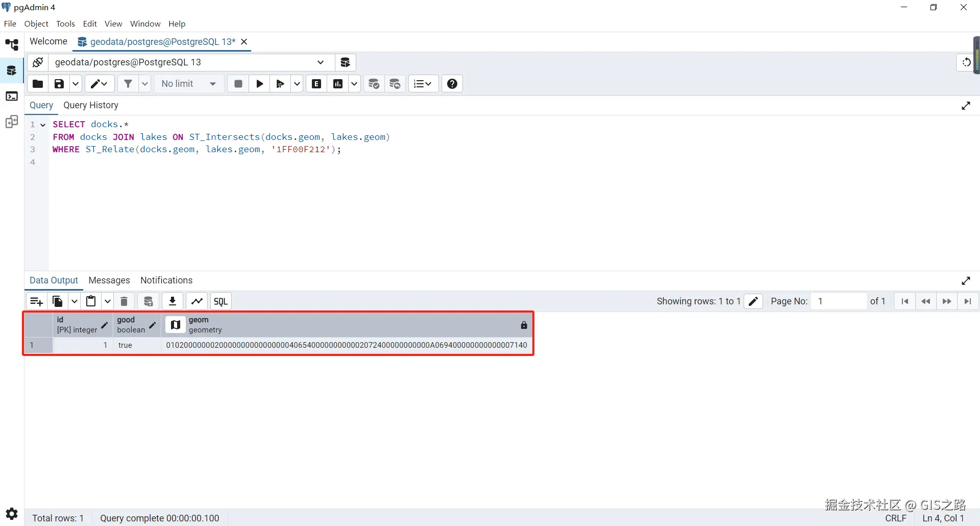View geom column in geometry viewer
980x526 pixels.
pyautogui.click(x=176, y=325)
